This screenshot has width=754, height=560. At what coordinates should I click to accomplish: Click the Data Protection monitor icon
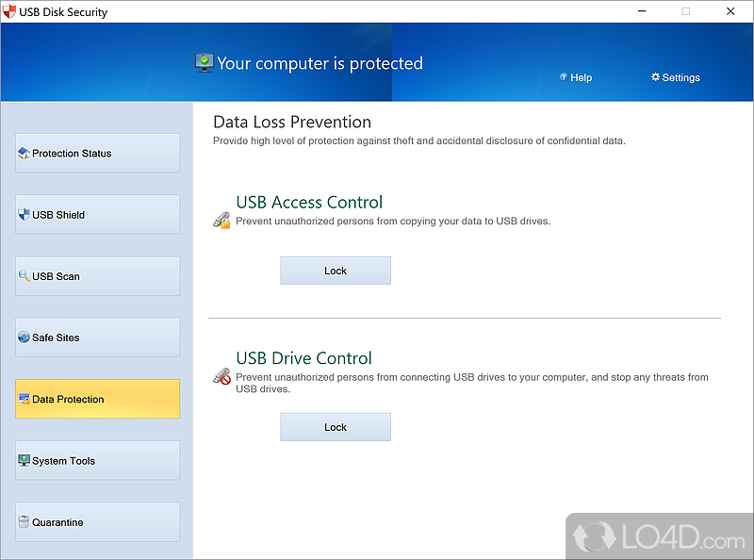pos(25,399)
